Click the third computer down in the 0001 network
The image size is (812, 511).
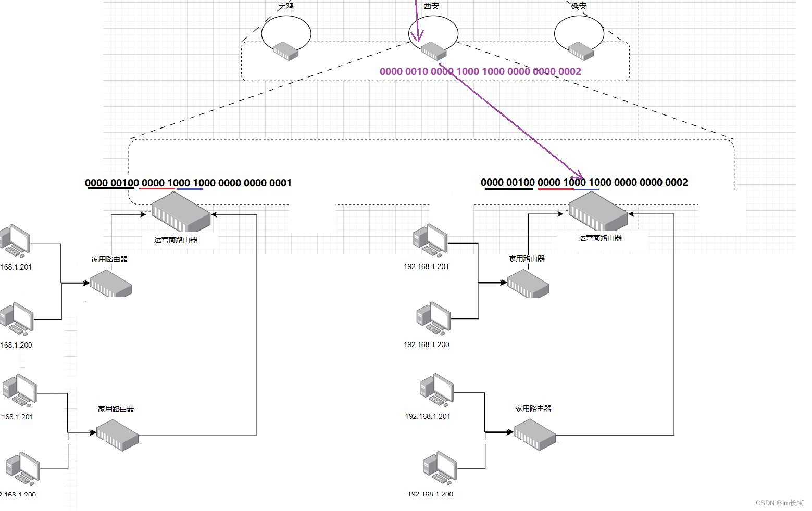click(x=19, y=390)
